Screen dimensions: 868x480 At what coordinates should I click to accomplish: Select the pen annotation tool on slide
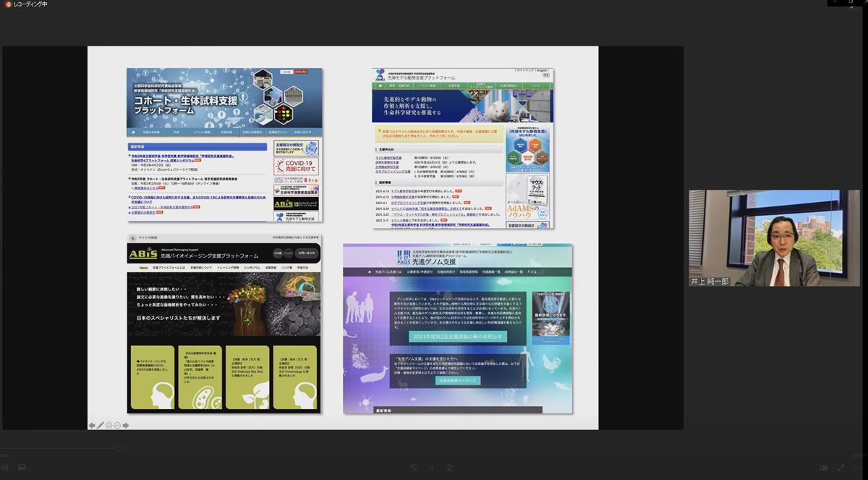[101, 425]
